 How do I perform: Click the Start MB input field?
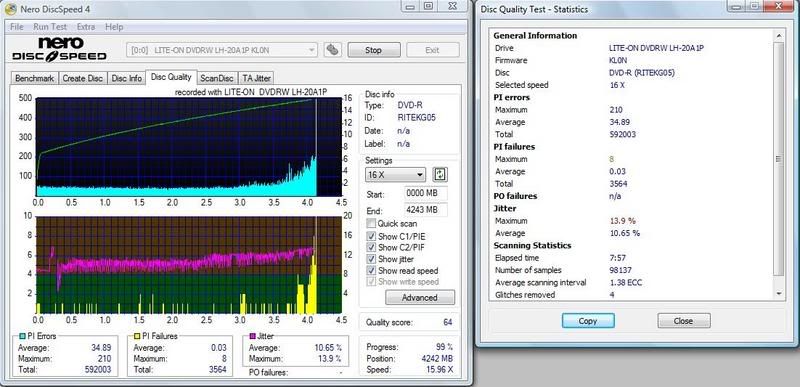(x=426, y=194)
